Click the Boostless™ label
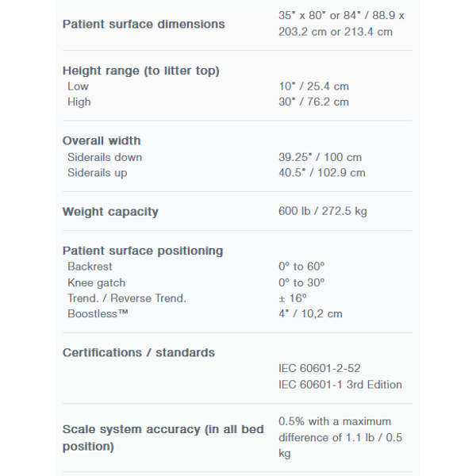 [x=98, y=313]
